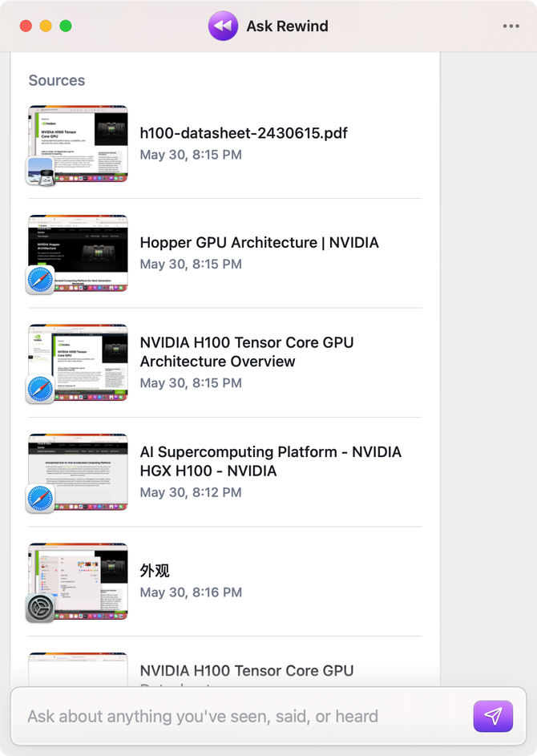Screen dimensions: 537x756
Task: Click the Sources heading
Action: pyautogui.click(x=56, y=80)
